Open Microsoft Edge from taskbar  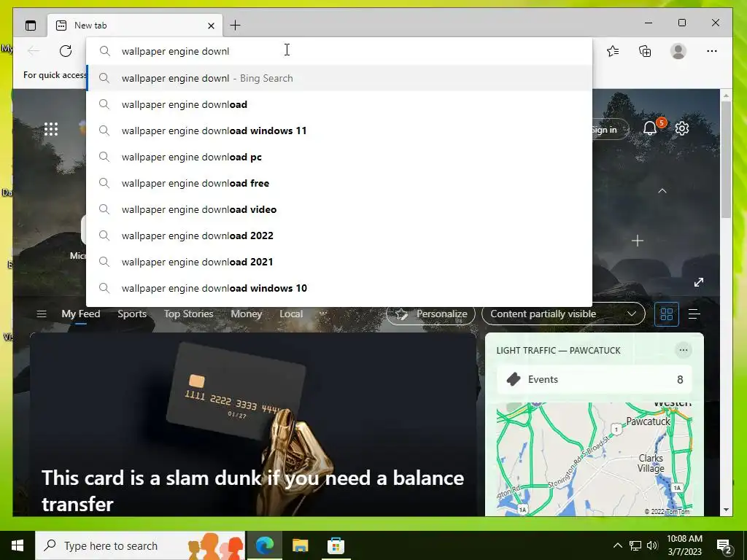pyautogui.click(x=265, y=545)
